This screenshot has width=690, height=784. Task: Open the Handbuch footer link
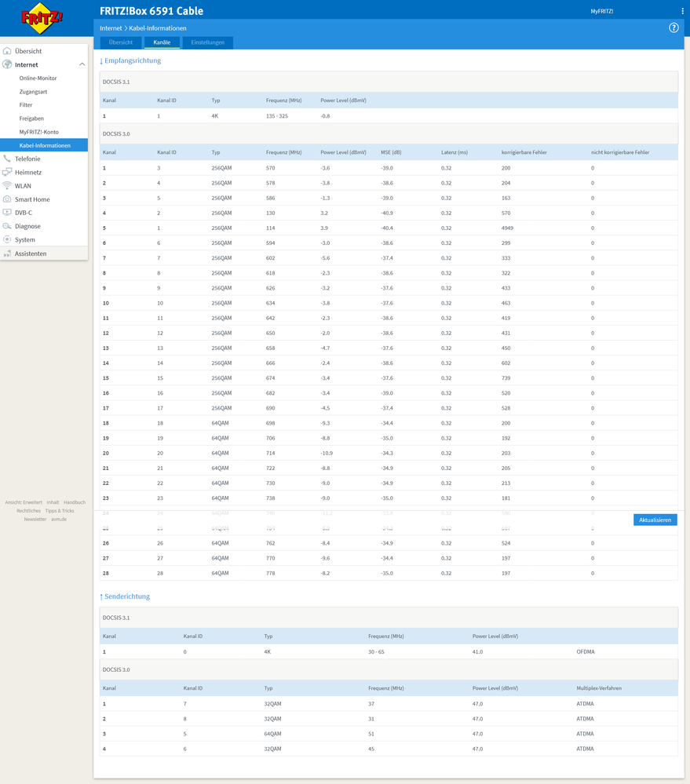pyautogui.click(x=75, y=502)
